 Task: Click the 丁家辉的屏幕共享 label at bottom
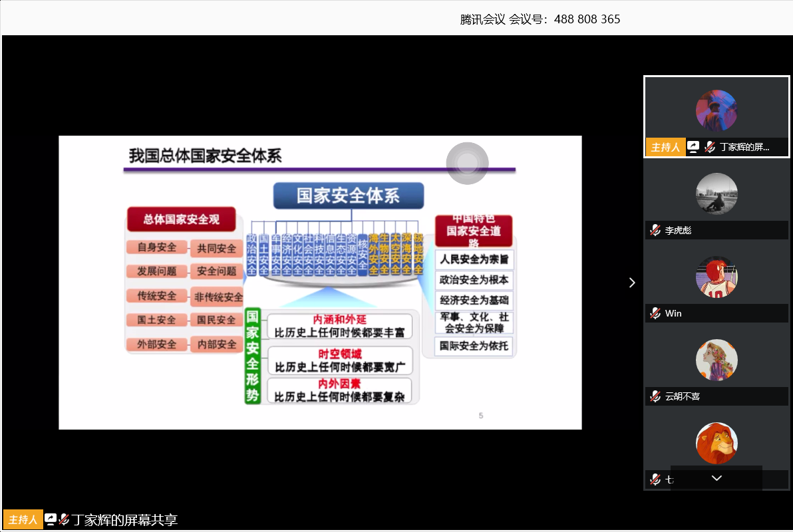(125, 519)
